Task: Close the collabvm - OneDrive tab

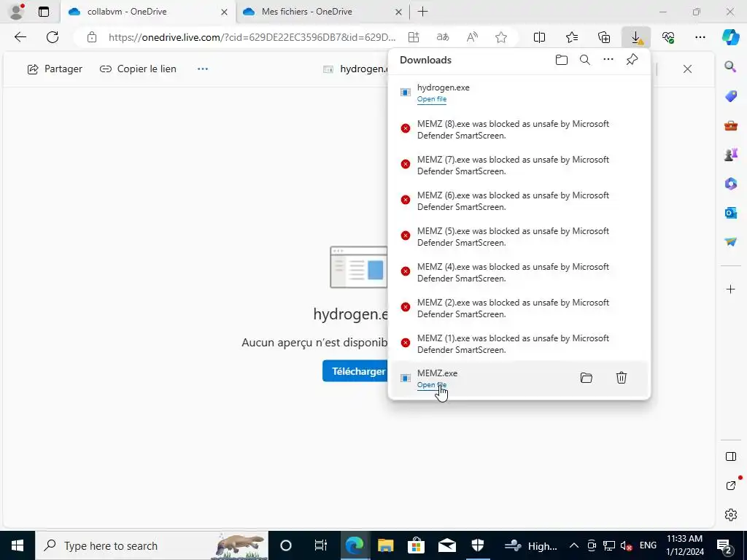Action: (224, 12)
